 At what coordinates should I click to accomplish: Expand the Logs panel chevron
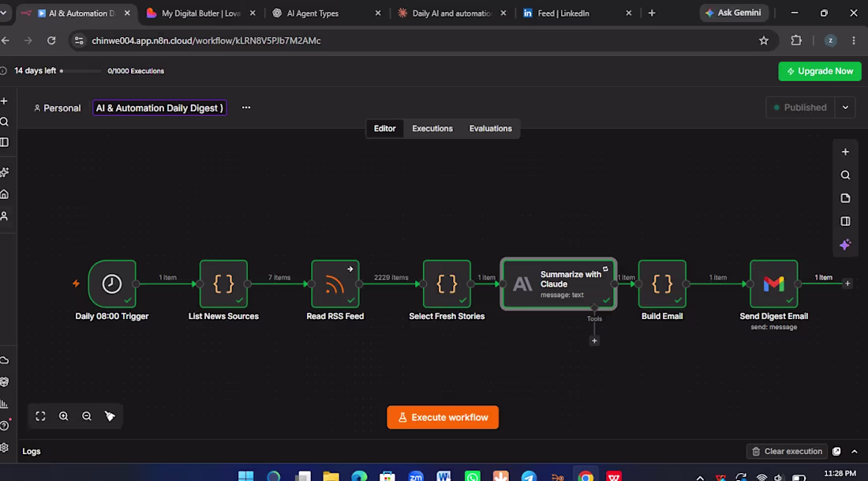click(x=854, y=451)
